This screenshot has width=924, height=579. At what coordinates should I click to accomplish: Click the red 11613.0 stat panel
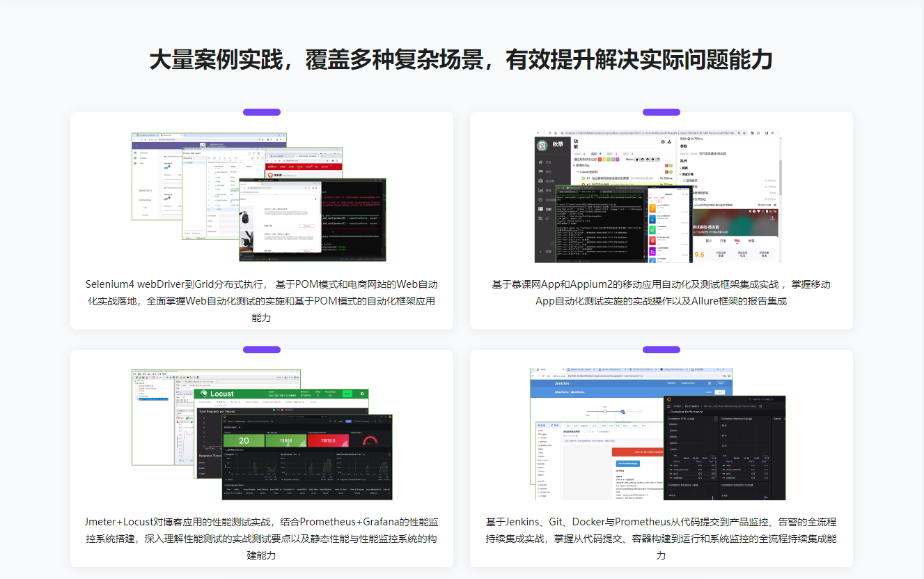pos(327,440)
